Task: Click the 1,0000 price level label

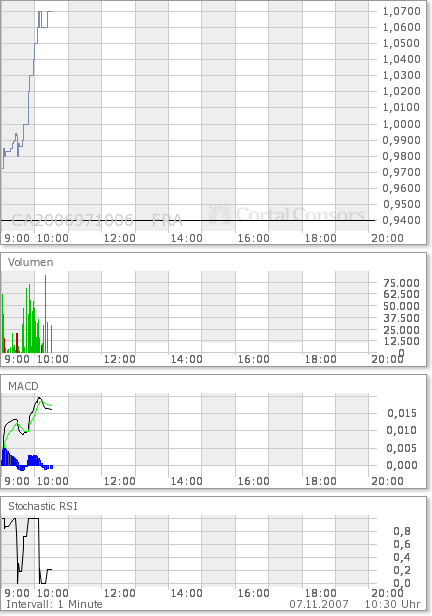Action: tap(402, 124)
